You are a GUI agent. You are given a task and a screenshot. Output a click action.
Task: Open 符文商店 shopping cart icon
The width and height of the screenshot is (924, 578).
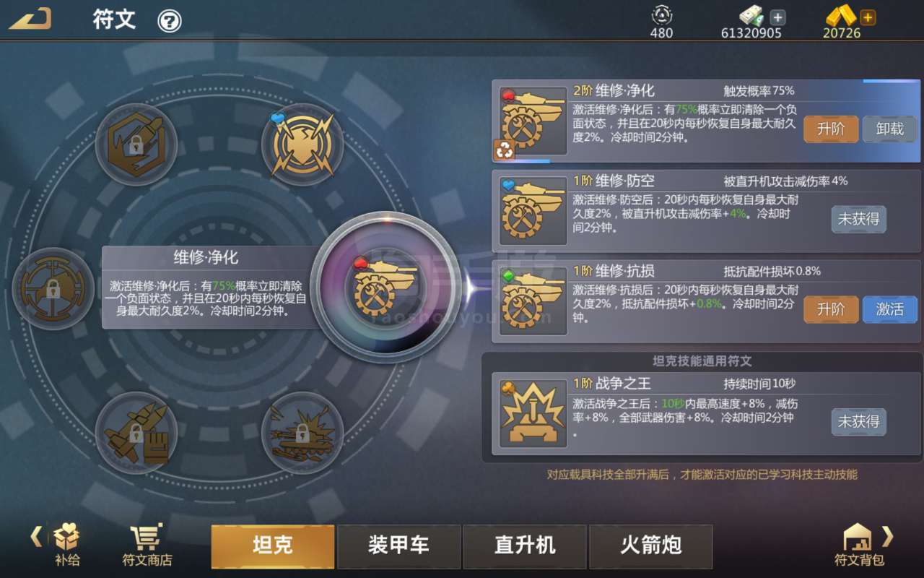(147, 545)
